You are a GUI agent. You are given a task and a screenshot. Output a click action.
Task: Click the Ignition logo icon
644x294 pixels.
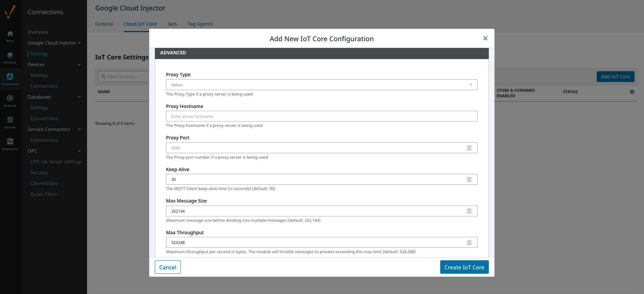[10, 12]
